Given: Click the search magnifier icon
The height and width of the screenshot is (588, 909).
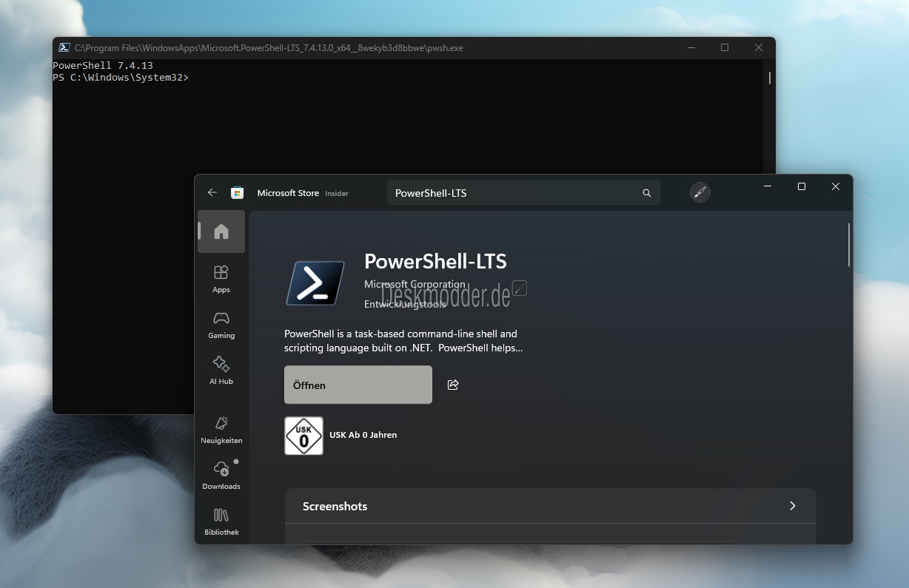Looking at the screenshot, I should point(646,193).
